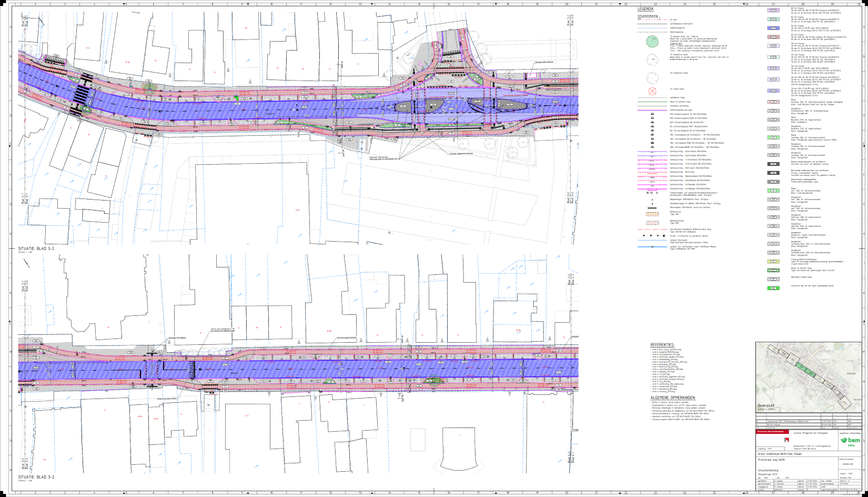Image resolution: width=868 pixels, height=497 pixels.
Task: Click the red Provincie Noord-Brabant label
Action: point(770,432)
